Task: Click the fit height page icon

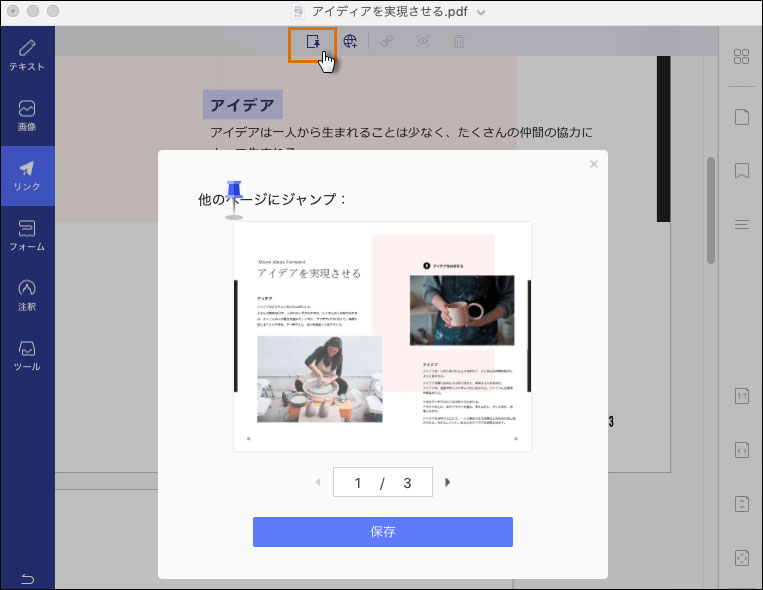Action: [742, 504]
